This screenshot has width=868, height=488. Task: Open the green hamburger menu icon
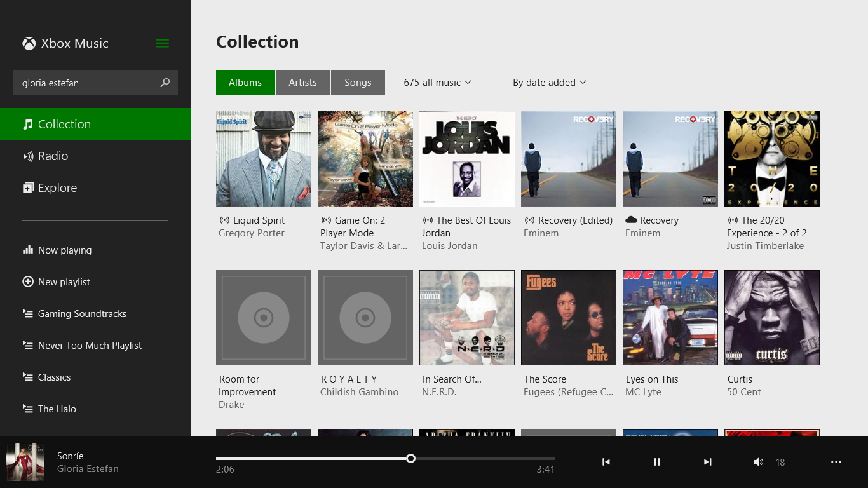(163, 43)
